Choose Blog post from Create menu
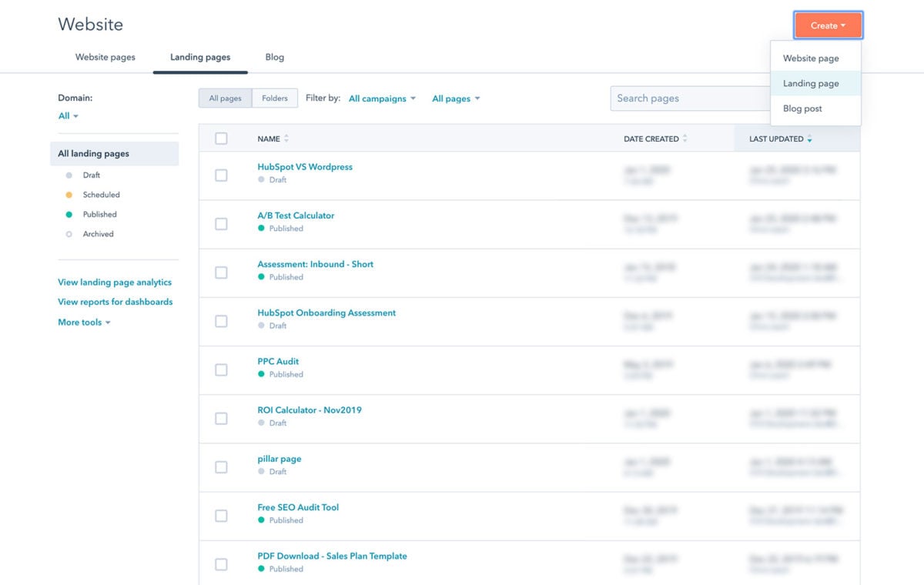This screenshot has height=585, width=924. 815,109
